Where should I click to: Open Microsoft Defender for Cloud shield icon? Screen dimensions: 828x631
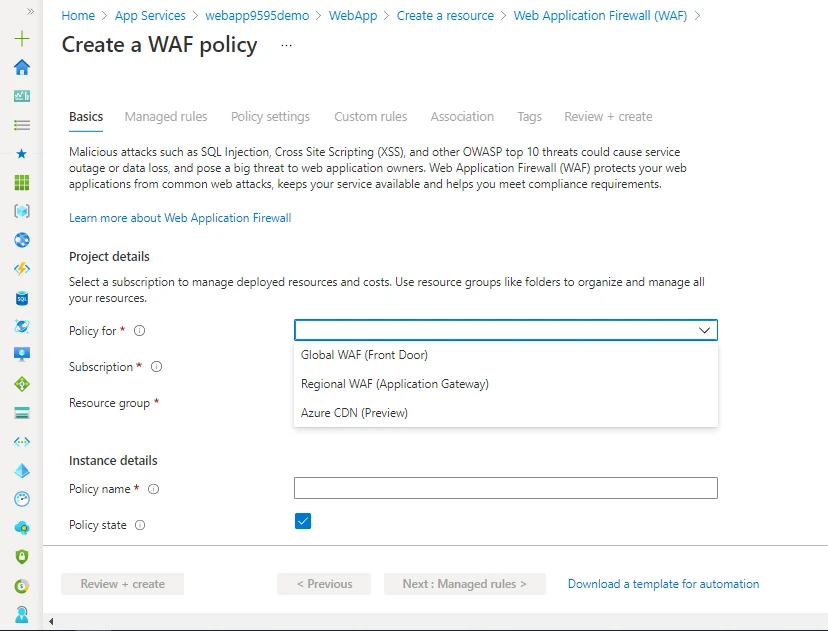tap(21, 556)
